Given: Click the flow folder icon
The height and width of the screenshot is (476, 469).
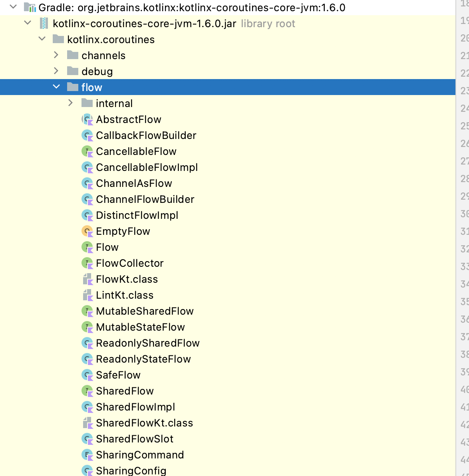Looking at the screenshot, I should [73, 87].
